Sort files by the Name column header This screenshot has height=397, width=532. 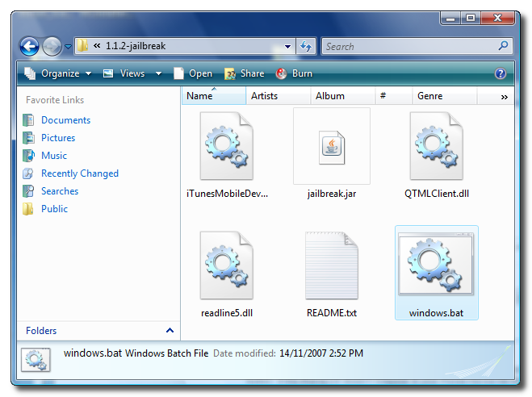199,96
